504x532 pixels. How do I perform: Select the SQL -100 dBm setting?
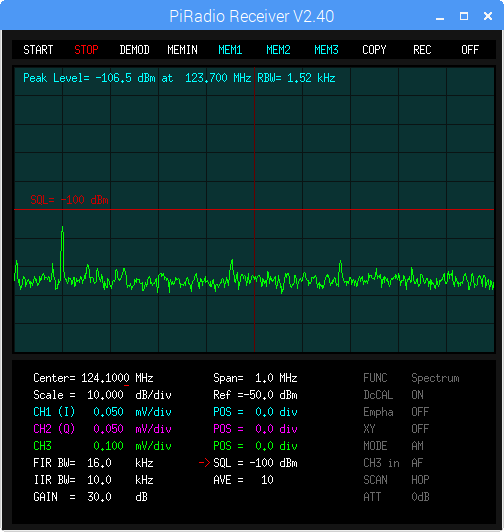click(255, 463)
